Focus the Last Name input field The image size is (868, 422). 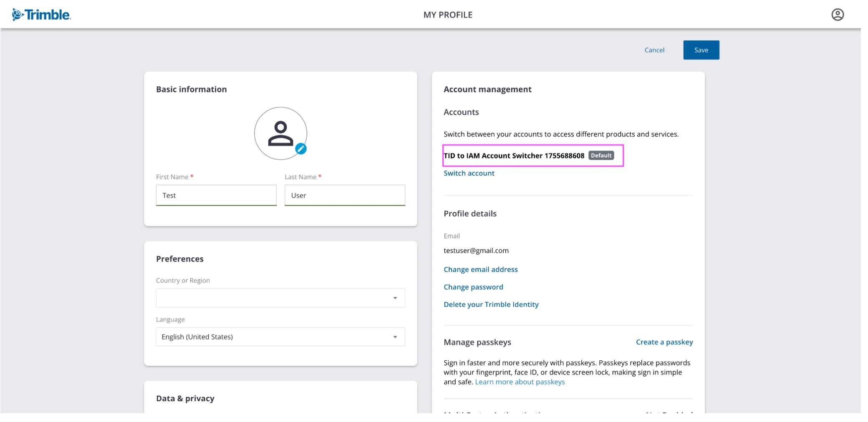(x=345, y=195)
